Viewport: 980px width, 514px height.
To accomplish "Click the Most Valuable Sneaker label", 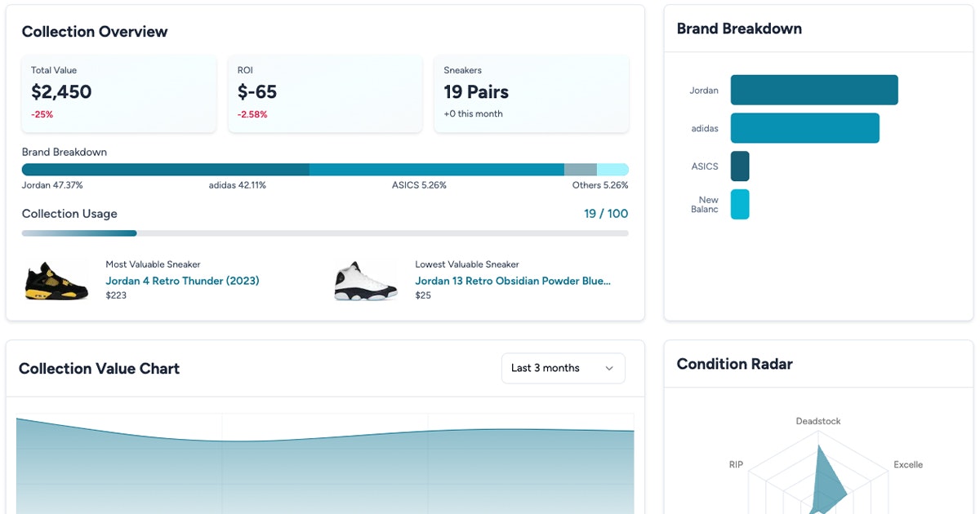I will coord(153,264).
